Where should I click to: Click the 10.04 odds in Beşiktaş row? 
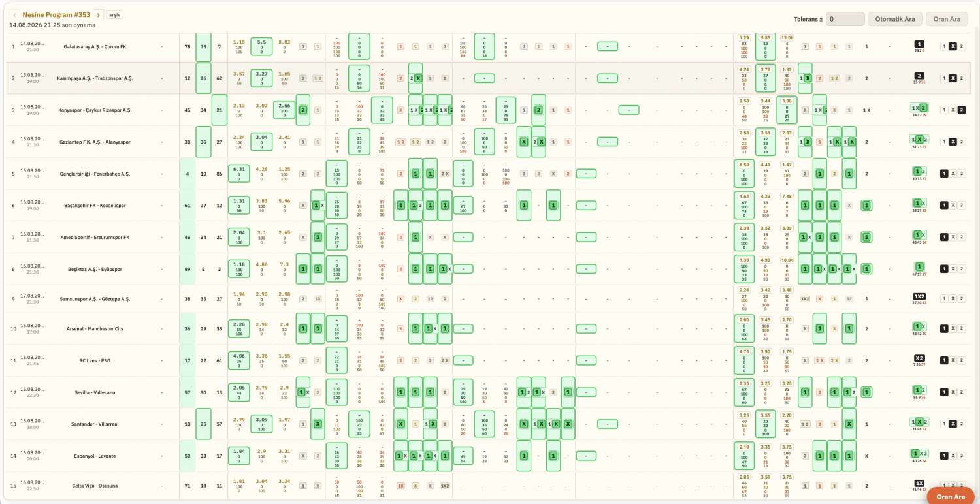(x=787, y=260)
